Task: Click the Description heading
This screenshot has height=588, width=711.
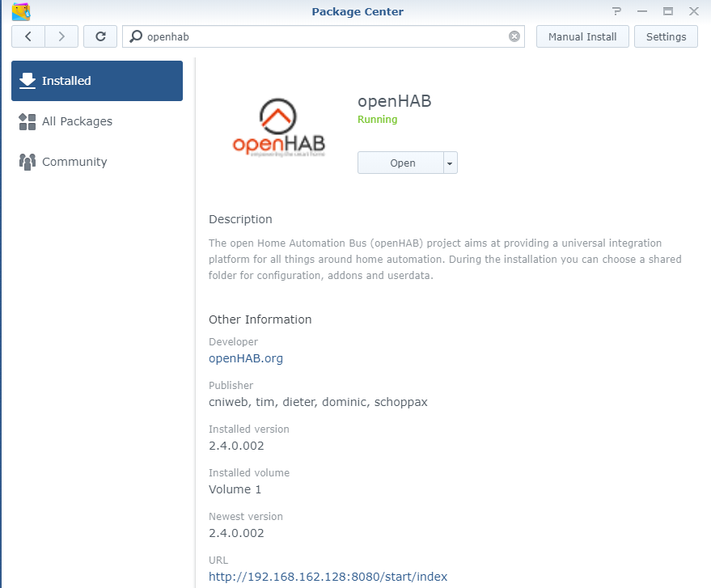Action: (x=240, y=219)
